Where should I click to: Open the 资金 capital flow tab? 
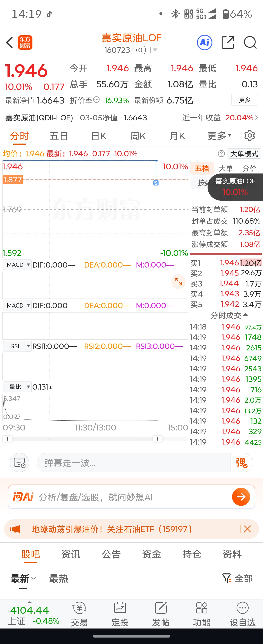(151, 554)
